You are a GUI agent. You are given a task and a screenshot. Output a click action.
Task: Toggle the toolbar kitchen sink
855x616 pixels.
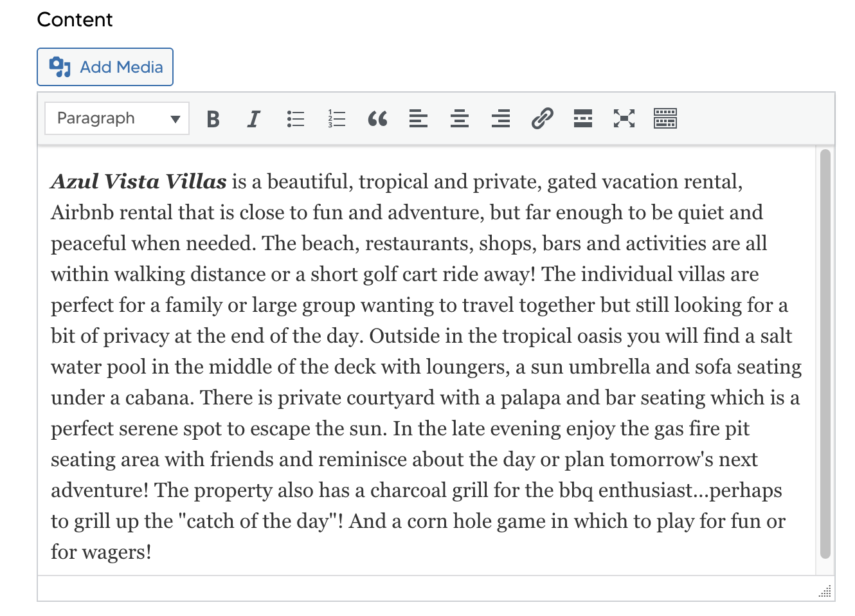click(665, 119)
